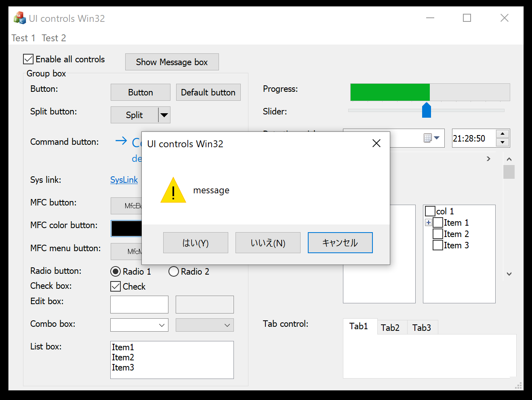532x400 pixels.
Task: Click the blue slider thumb
Action: [x=427, y=110]
